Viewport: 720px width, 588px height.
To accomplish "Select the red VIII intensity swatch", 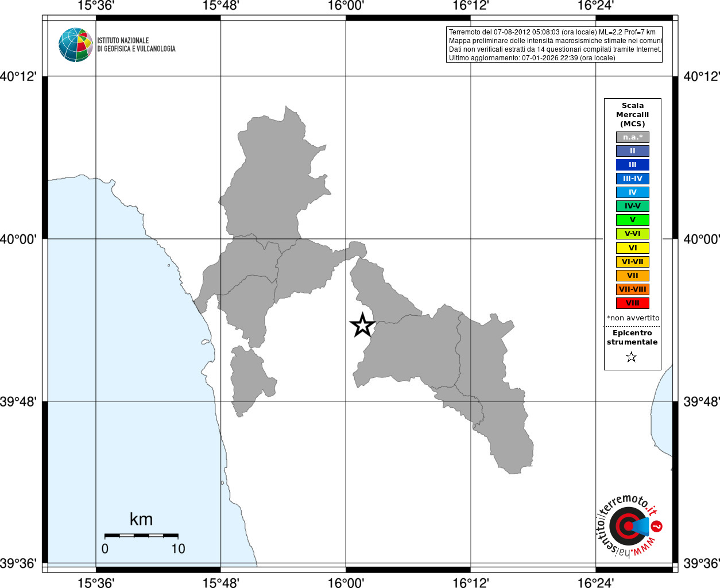I will [x=633, y=303].
